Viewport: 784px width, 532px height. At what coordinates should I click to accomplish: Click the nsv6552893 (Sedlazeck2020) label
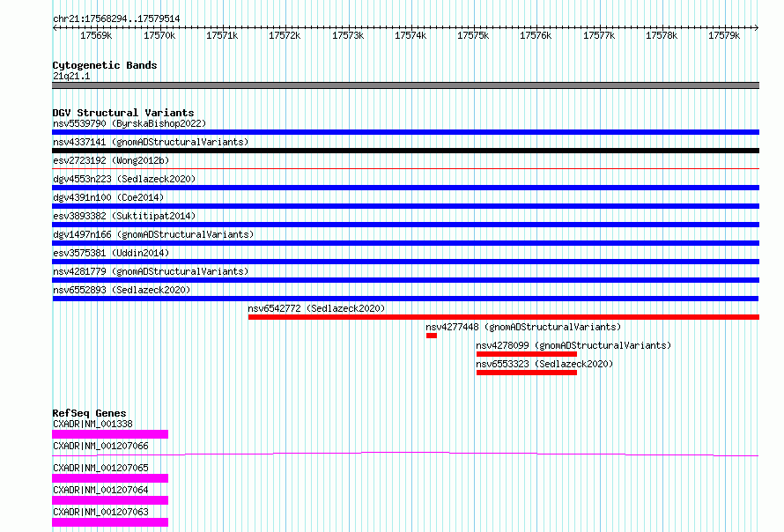[122, 290]
